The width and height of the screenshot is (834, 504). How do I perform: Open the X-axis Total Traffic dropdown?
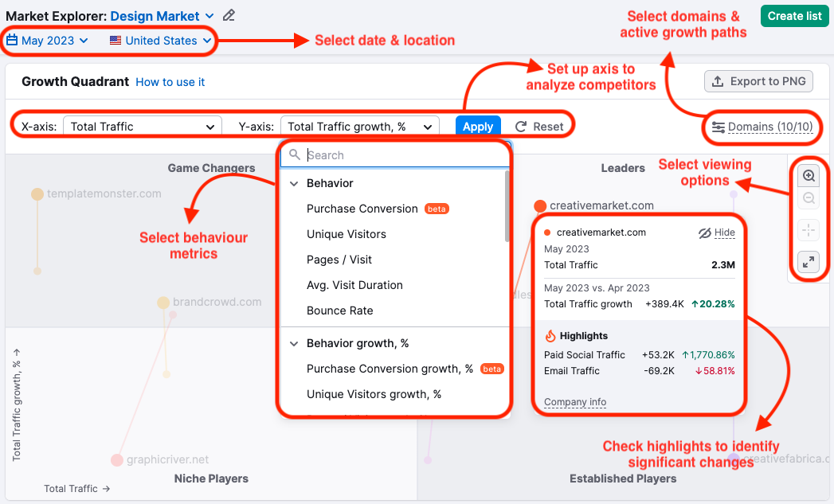click(x=142, y=126)
